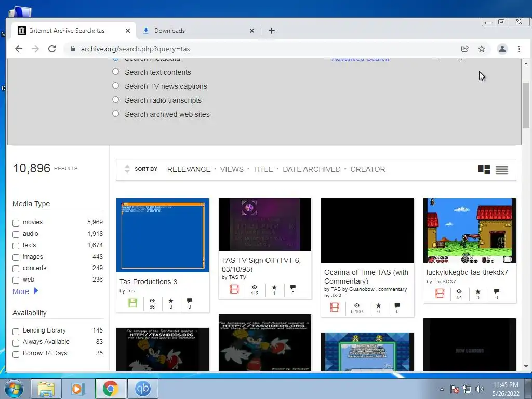Open Windows Media Player from the taskbar
This screenshot has height=399, width=532.
pyautogui.click(x=77, y=389)
